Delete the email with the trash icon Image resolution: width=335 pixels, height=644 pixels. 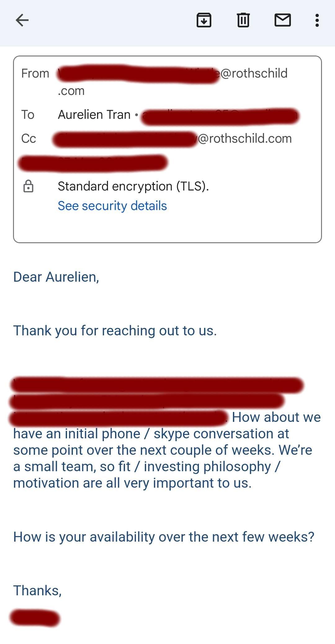[243, 20]
